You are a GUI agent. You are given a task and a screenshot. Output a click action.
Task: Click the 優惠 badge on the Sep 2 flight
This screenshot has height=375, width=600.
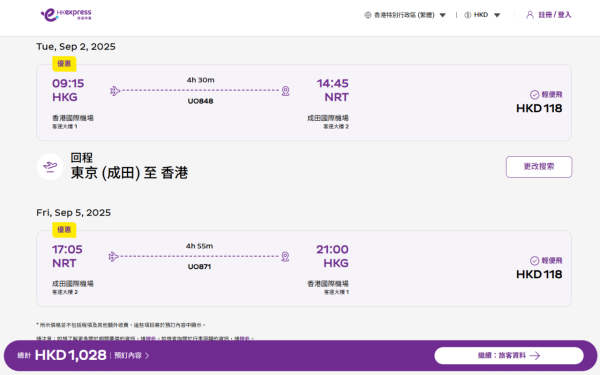tap(64, 64)
